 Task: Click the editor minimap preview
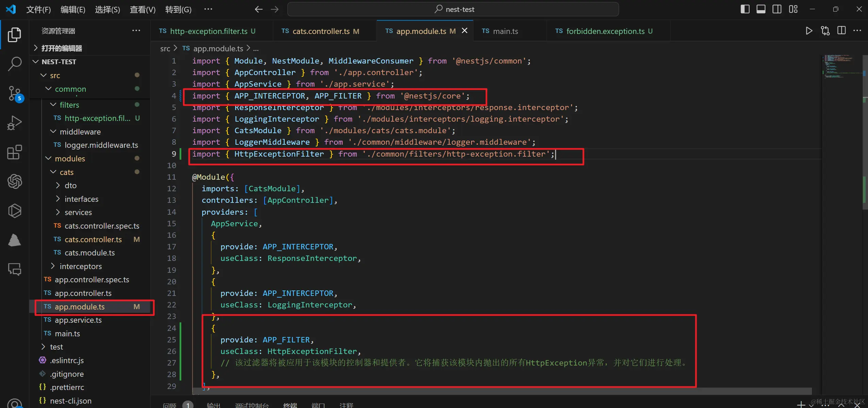pos(842,66)
